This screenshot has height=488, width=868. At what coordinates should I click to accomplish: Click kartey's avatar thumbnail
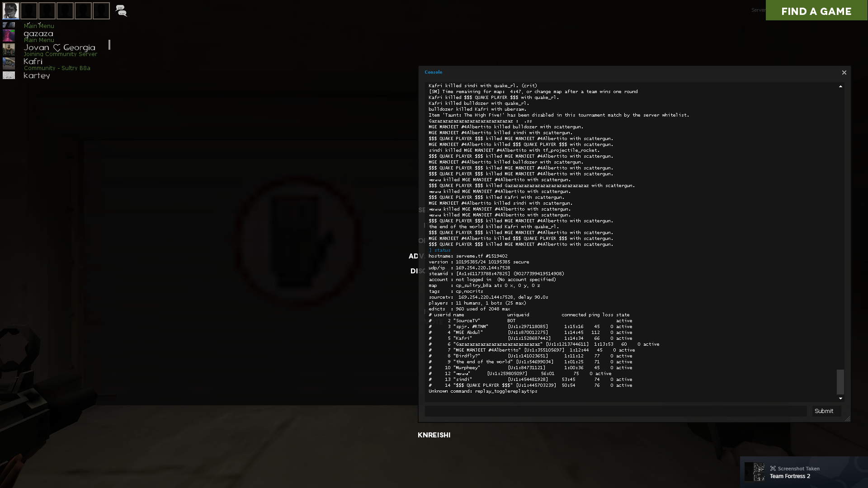pyautogui.click(x=9, y=75)
